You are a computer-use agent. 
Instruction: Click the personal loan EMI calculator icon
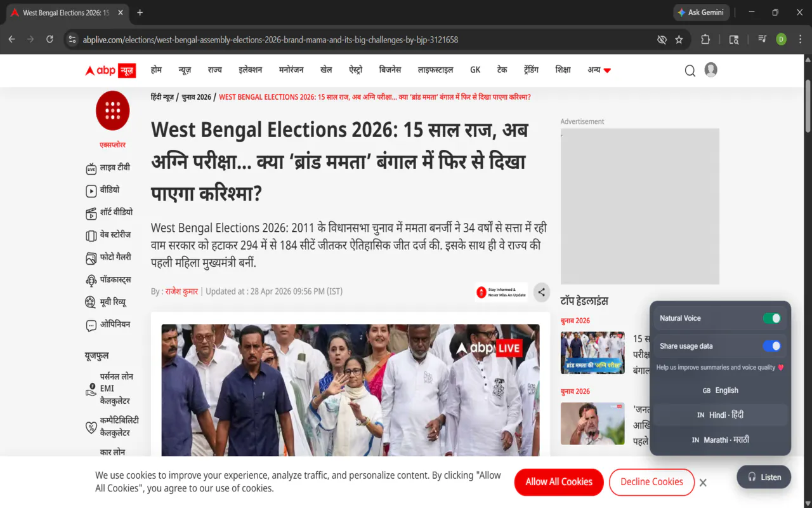(91, 389)
